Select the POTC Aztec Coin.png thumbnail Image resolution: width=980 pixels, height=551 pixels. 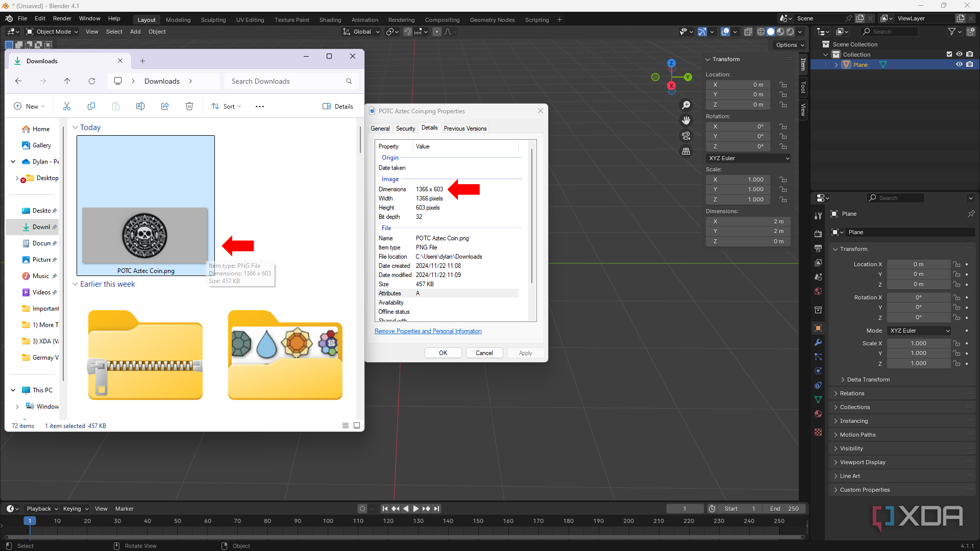[145, 236]
